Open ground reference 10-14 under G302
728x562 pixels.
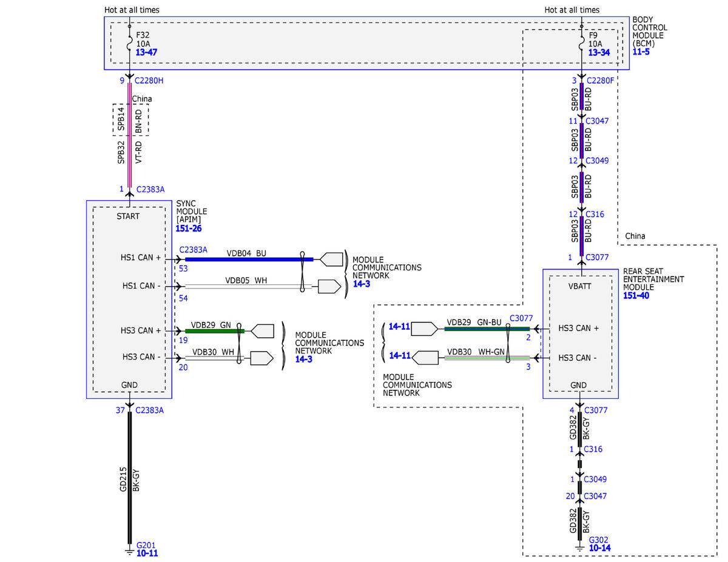599,548
